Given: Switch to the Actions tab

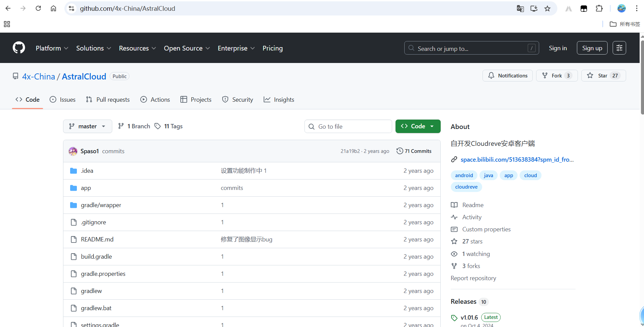Looking at the screenshot, I should point(155,99).
